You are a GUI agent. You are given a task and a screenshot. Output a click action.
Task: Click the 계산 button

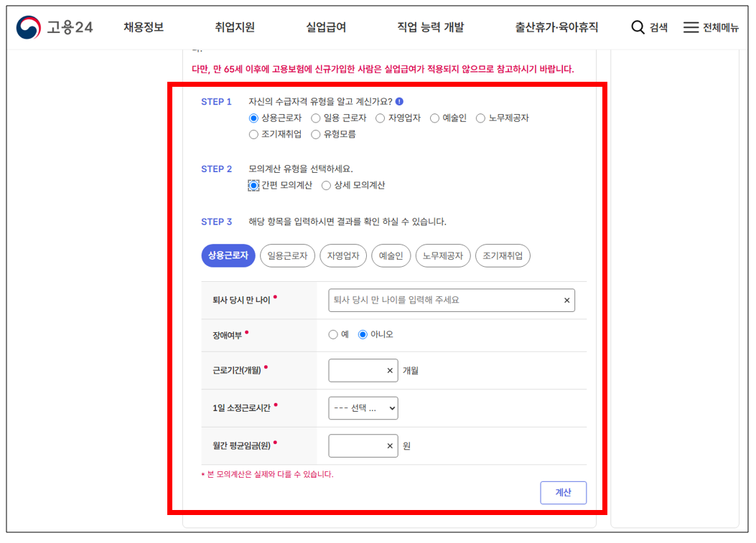563,492
